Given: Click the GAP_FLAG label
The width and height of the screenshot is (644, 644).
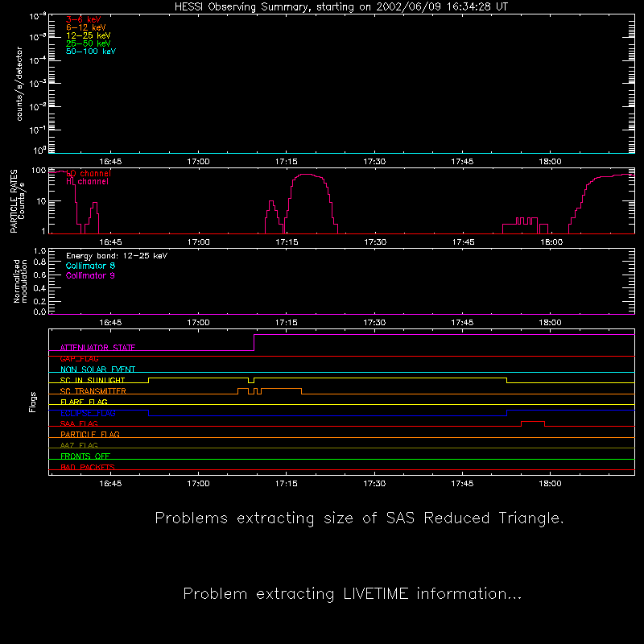Looking at the screenshot, I should 79,358.
